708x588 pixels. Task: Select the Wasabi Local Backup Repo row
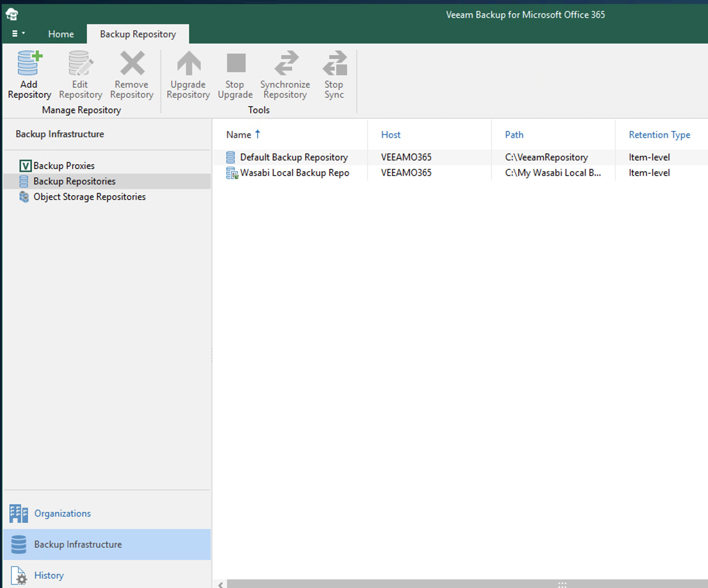(x=460, y=173)
